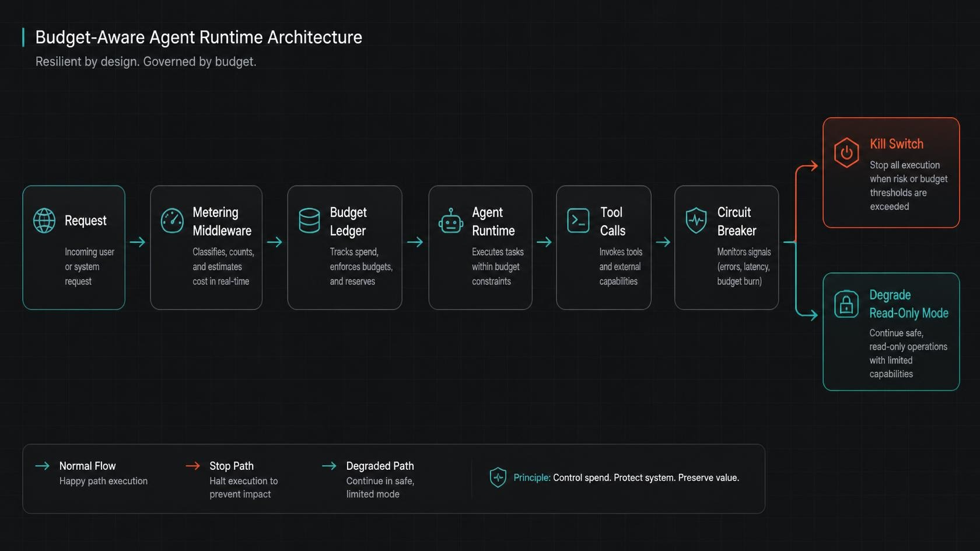
Task: Click 'Halt execution to prevent impact' description
Action: (x=244, y=487)
